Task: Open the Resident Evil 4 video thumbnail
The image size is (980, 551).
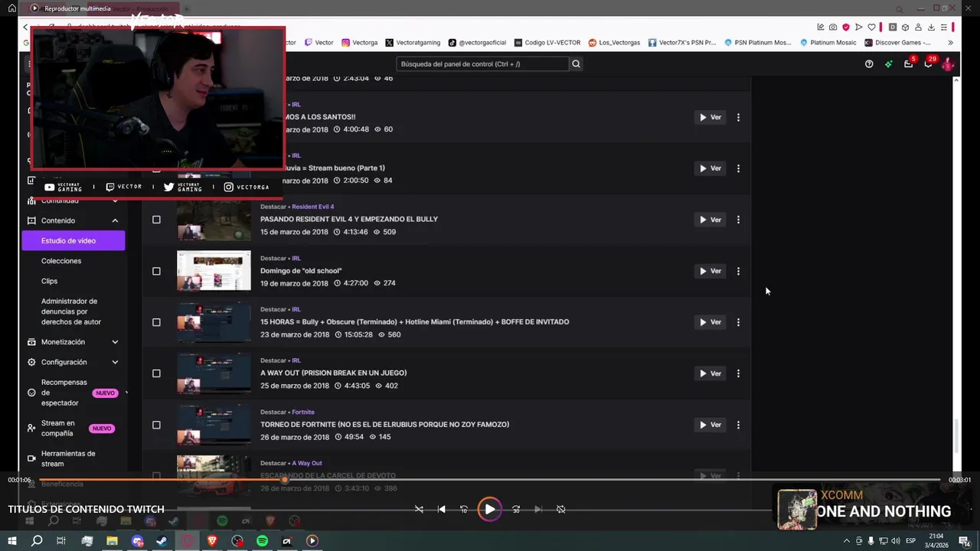Action: coord(214,220)
